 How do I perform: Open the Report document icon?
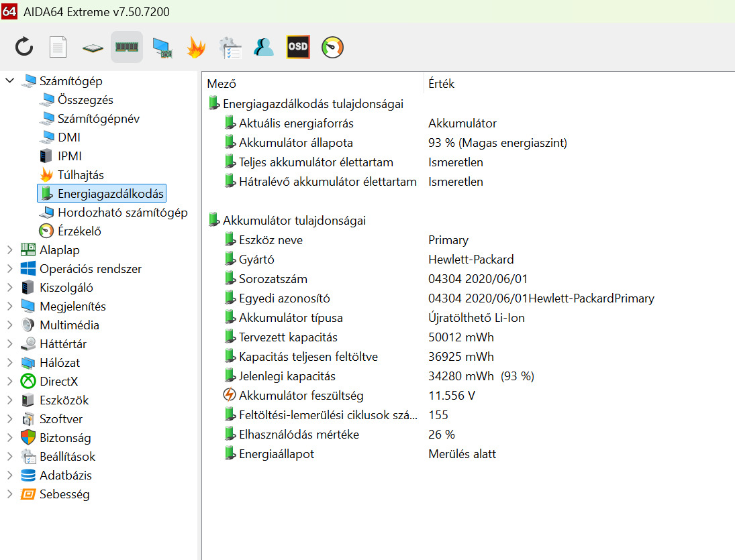[x=58, y=48]
